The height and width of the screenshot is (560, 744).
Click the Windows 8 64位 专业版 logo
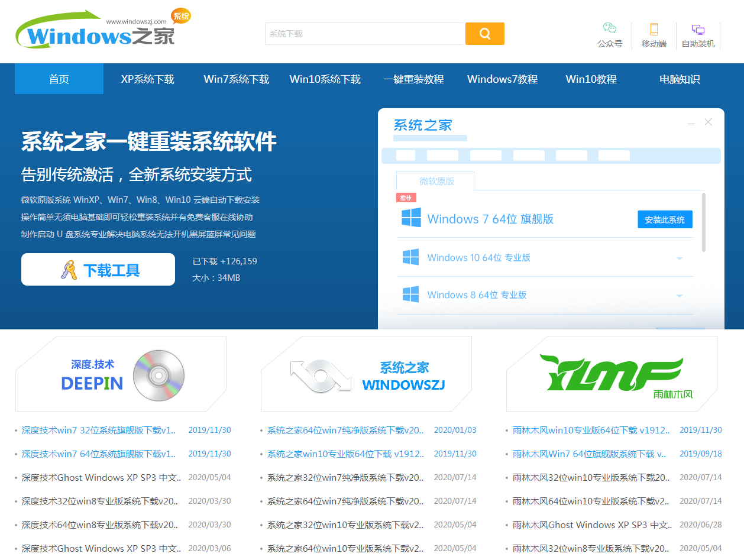410,294
